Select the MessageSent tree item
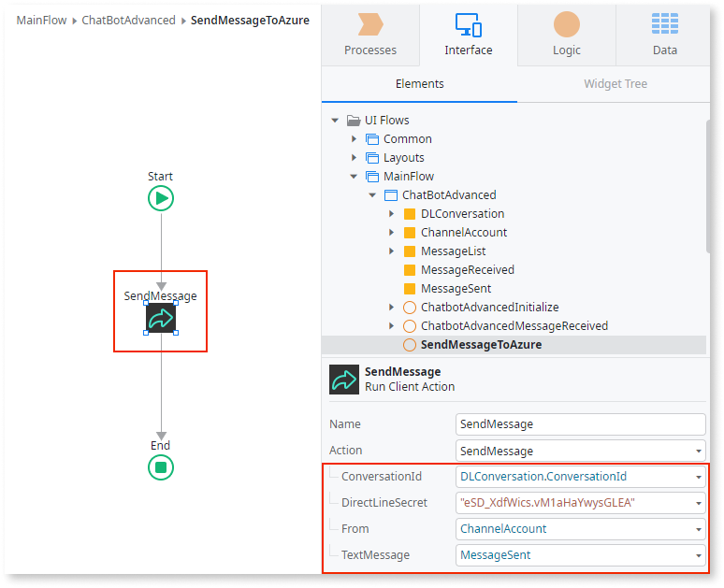The width and height of the screenshot is (724, 588). [x=456, y=289]
